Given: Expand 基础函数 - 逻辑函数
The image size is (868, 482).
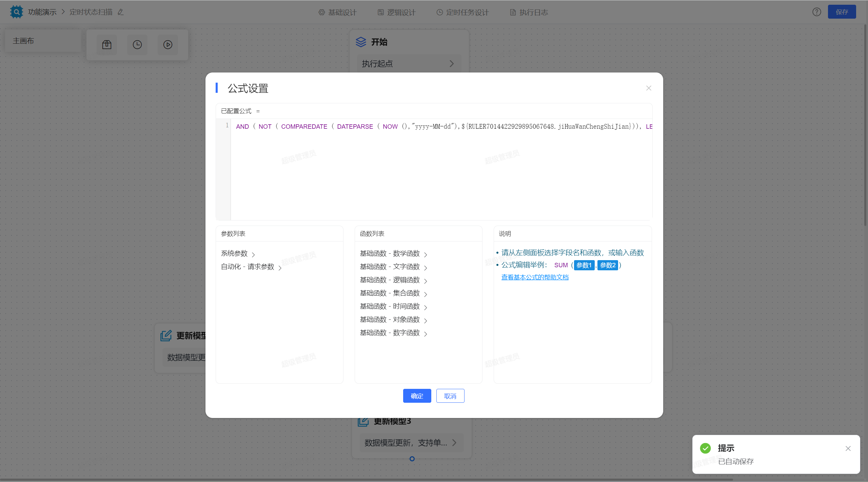Looking at the screenshot, I should (393, 280).
